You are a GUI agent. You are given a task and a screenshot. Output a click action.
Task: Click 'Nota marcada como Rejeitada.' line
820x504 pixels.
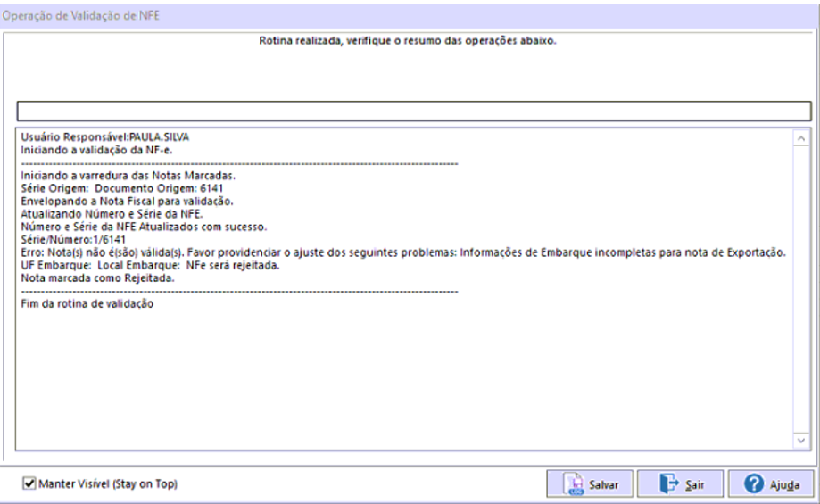(x=98, y=278)
